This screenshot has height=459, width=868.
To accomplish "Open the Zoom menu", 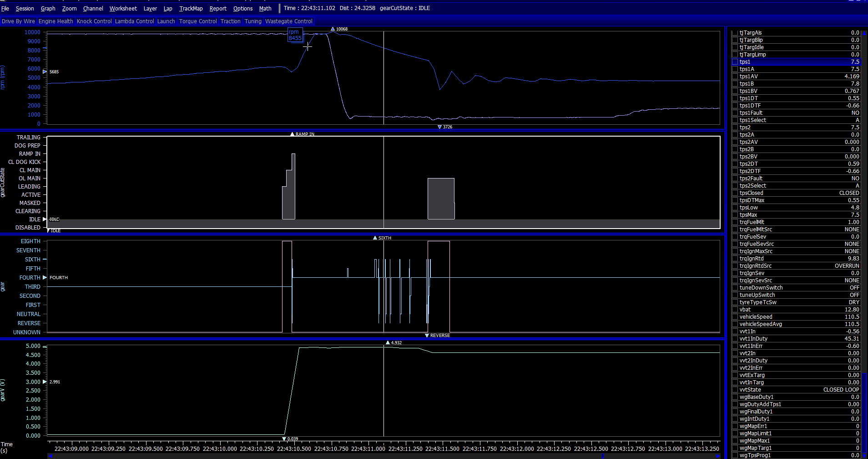I will (69, 8).
